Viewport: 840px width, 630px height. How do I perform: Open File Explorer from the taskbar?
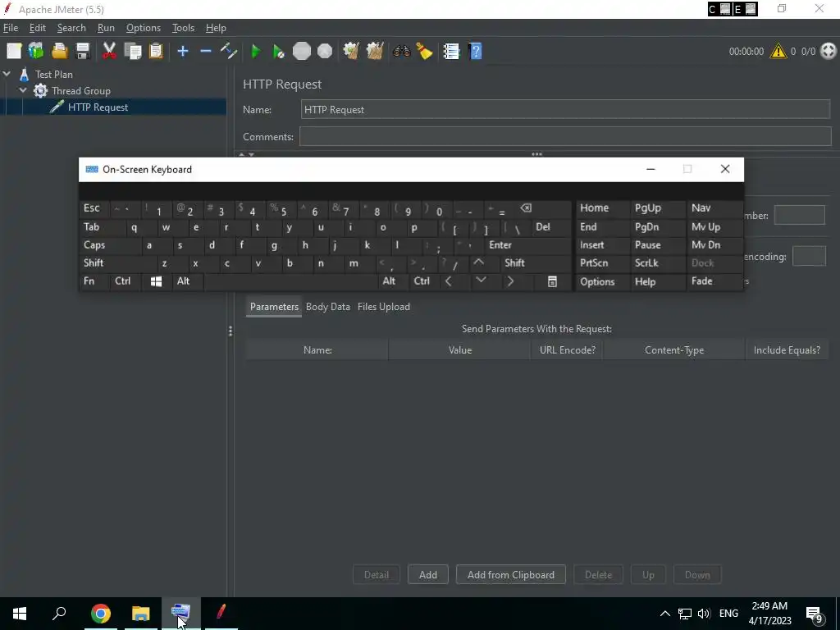(x=140, y=614)
